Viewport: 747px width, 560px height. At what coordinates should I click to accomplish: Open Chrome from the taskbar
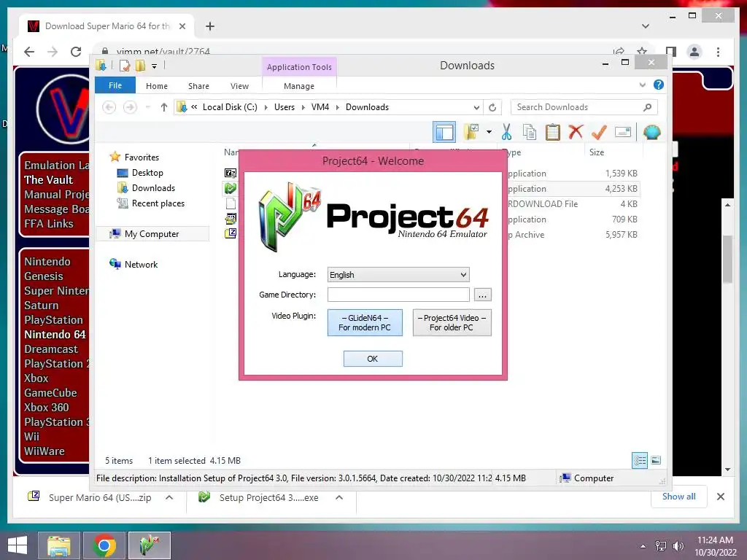[104, 545]
